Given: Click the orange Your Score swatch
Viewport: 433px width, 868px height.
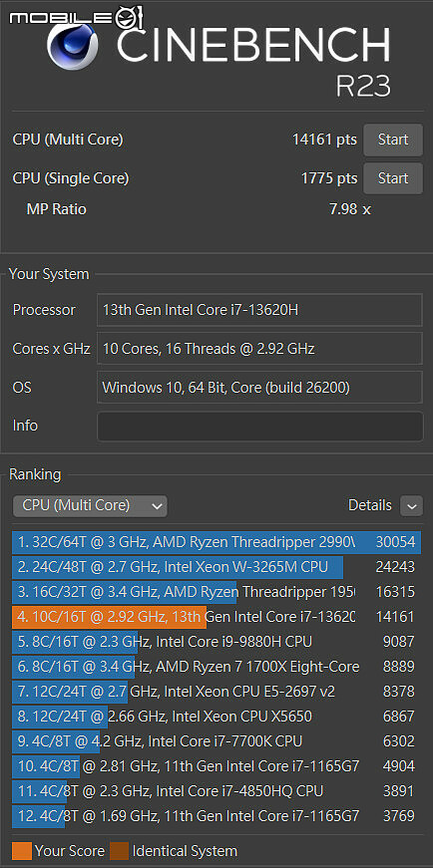Looking at the screenshot, I should [x=22, y=851].
